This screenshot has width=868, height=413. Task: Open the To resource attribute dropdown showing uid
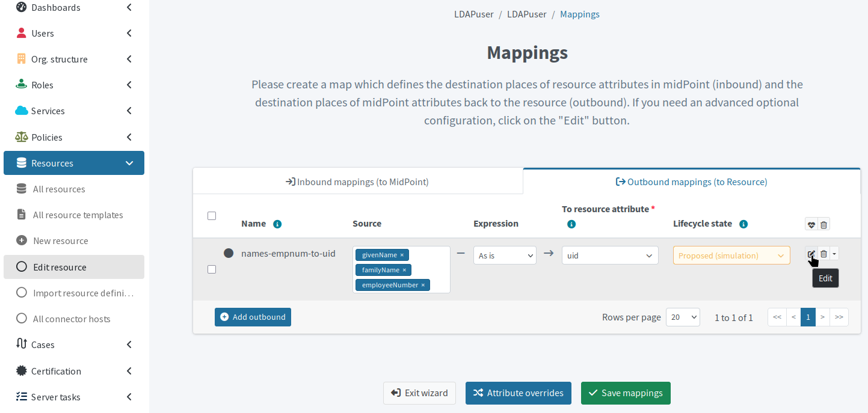pyautogui.click(x=609, y=255)
